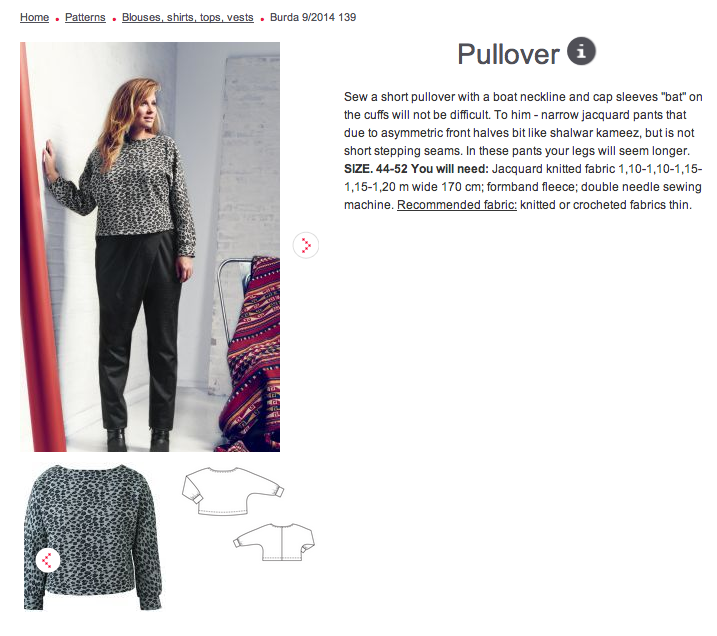This screenshot has height=636, width=717.
Task: Open the front technical drawing sketch
Action: (x=233, y=492)
